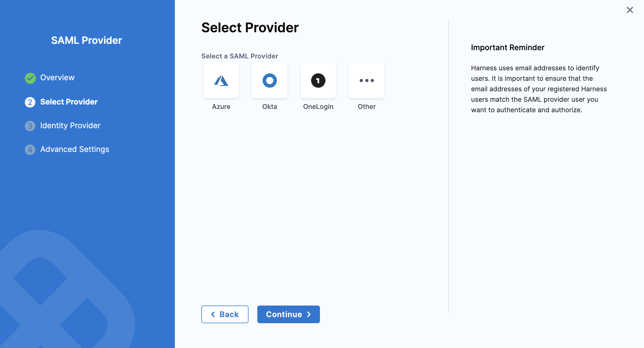Click the Other label text
Screen dimensions: 644x348
(x=367, y=107)
